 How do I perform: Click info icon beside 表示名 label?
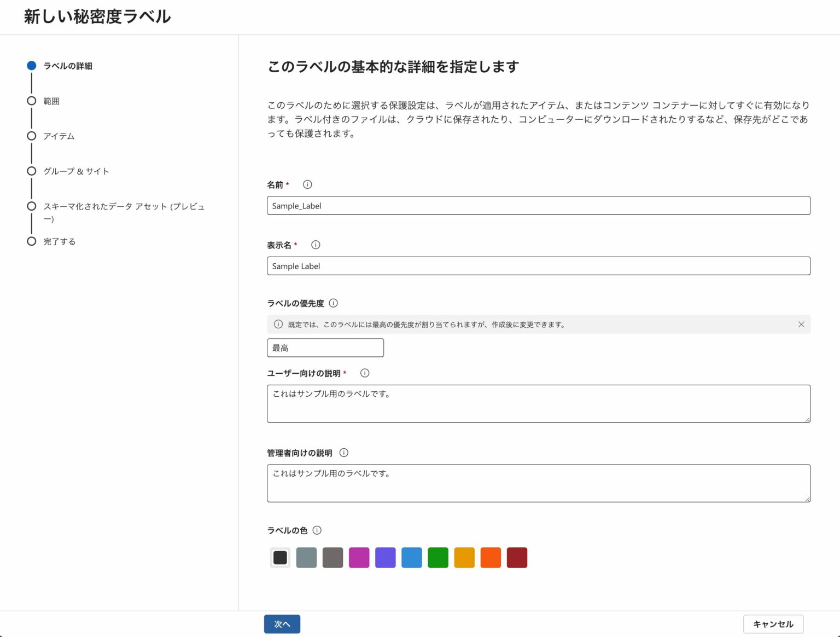coord(316,245)
